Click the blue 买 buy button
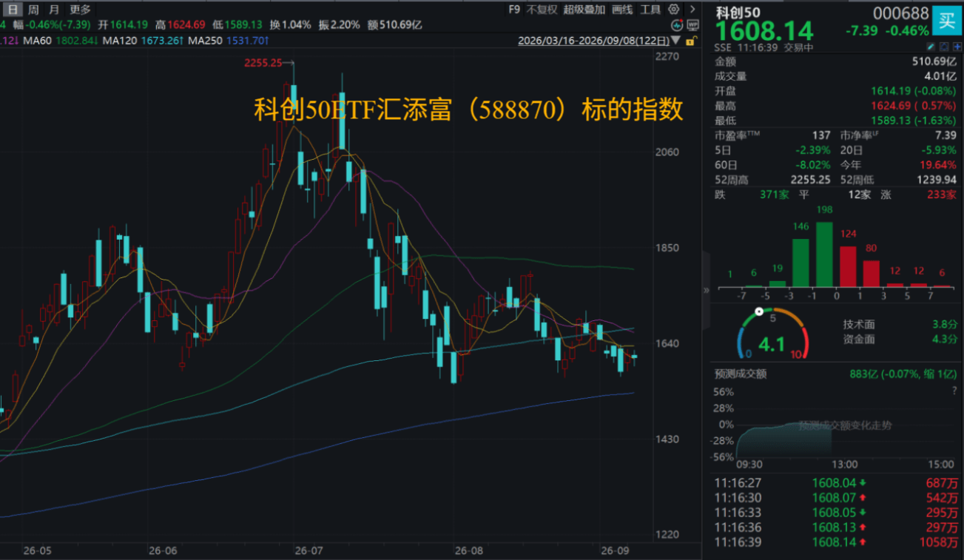Screen dimensions: 964x560 [x=946, y=20]
